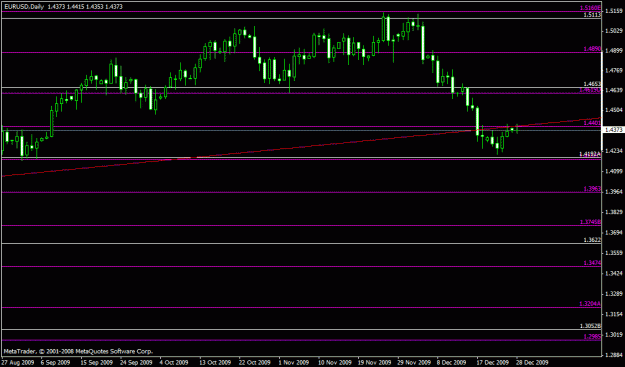Click the date label 17 Dec 2009
This screenshot has width=625, height=367.
tap(493, 363)
